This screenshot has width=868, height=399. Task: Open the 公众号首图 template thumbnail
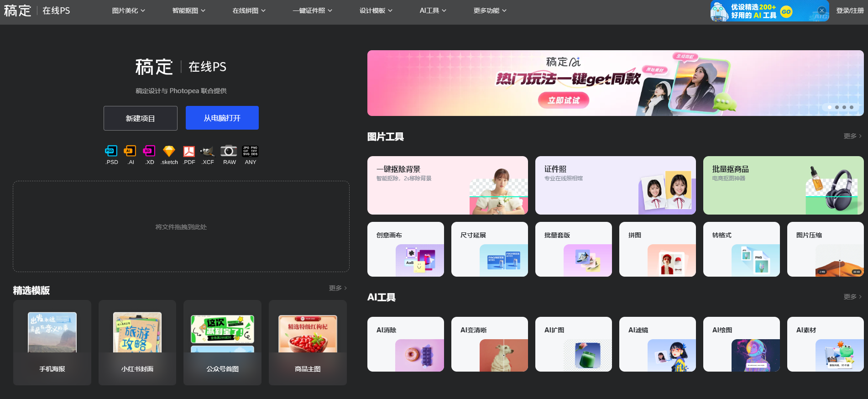222,342
